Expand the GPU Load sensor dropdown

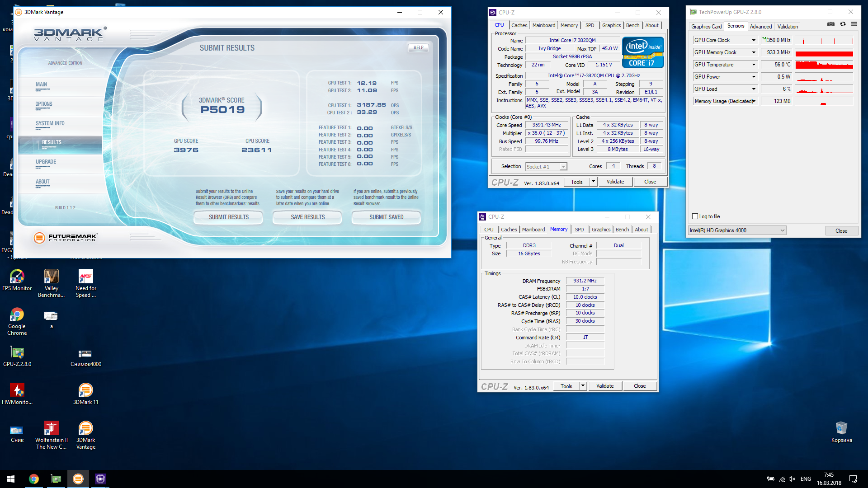click(x=754, y=89)
